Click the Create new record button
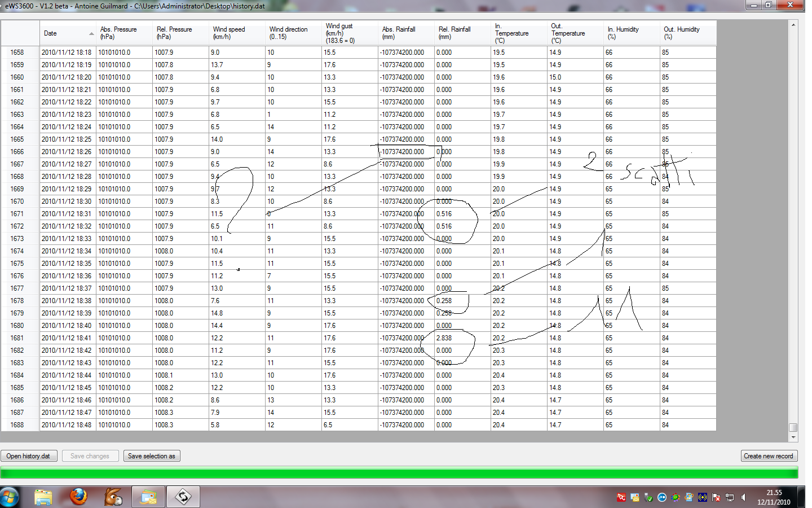The height and width of the screenshot is (508, 812). pyautogui.click(x=768, y=456)
